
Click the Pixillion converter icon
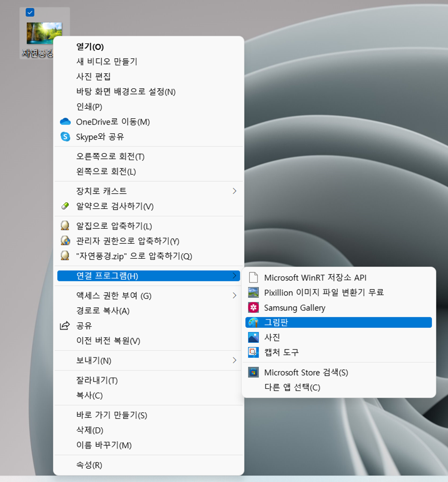coord(253,292)
